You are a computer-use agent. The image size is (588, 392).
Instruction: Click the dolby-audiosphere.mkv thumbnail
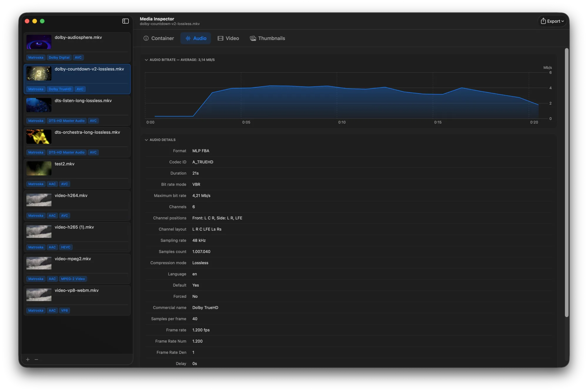(39, 42)
